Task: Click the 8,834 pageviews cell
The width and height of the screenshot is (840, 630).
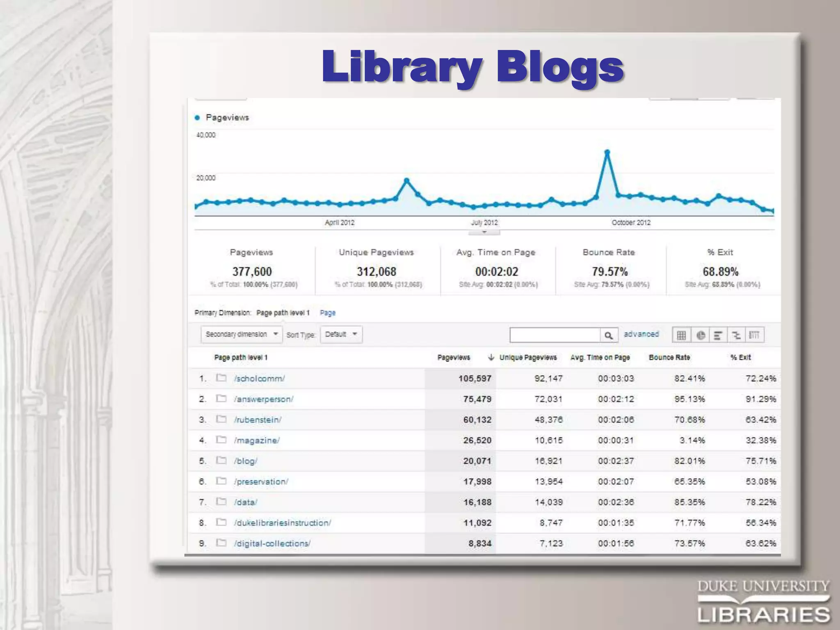Action: (480, 543)
